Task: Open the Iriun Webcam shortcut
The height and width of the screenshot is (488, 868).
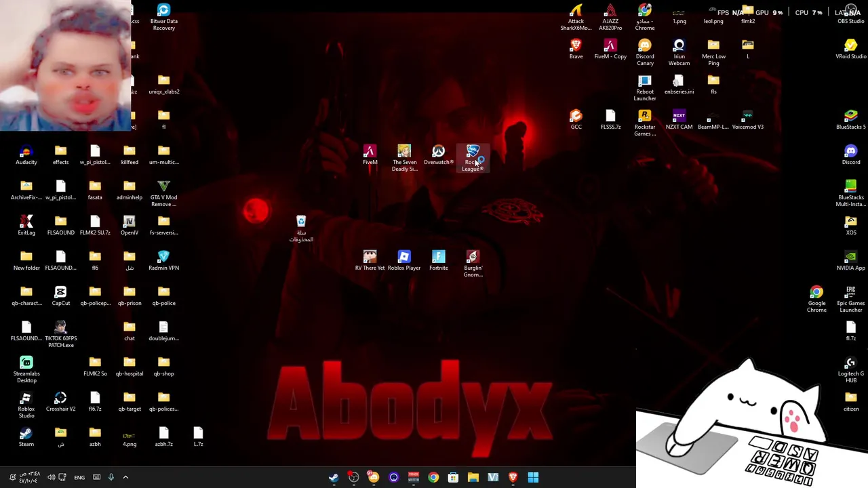Action: (679, 52)
